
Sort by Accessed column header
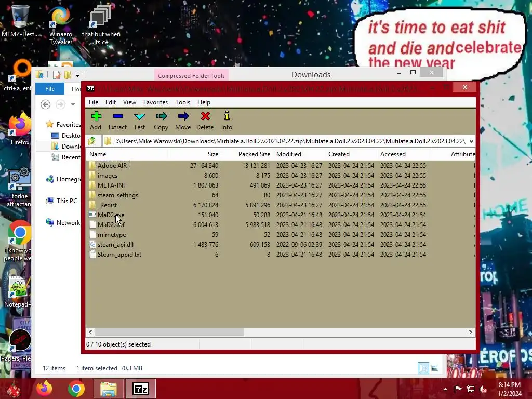tap(403, 154)
